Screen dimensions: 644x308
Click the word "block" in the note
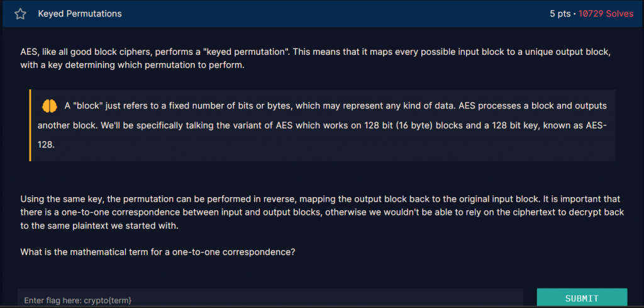[90, 105]
